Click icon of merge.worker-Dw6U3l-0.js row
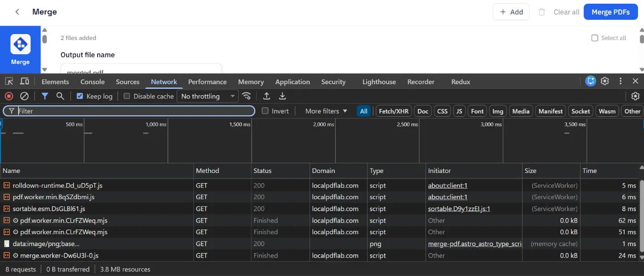 [x=6, y=255]
